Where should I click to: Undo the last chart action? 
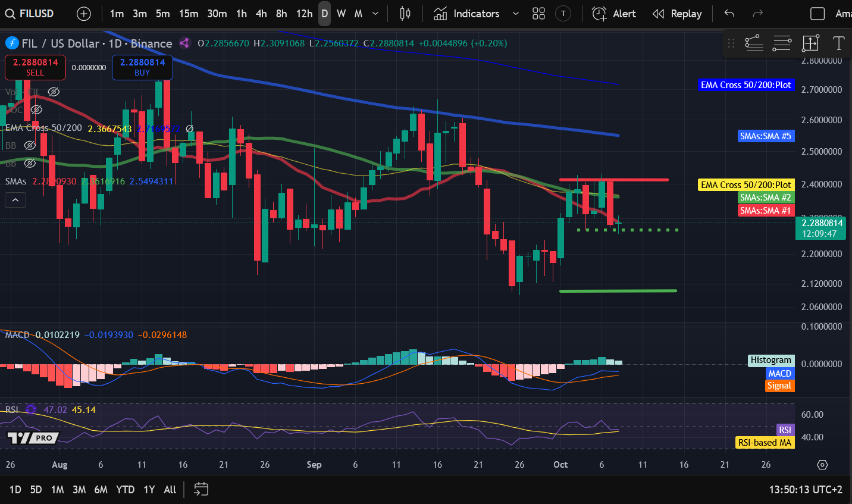coord(729,14)
